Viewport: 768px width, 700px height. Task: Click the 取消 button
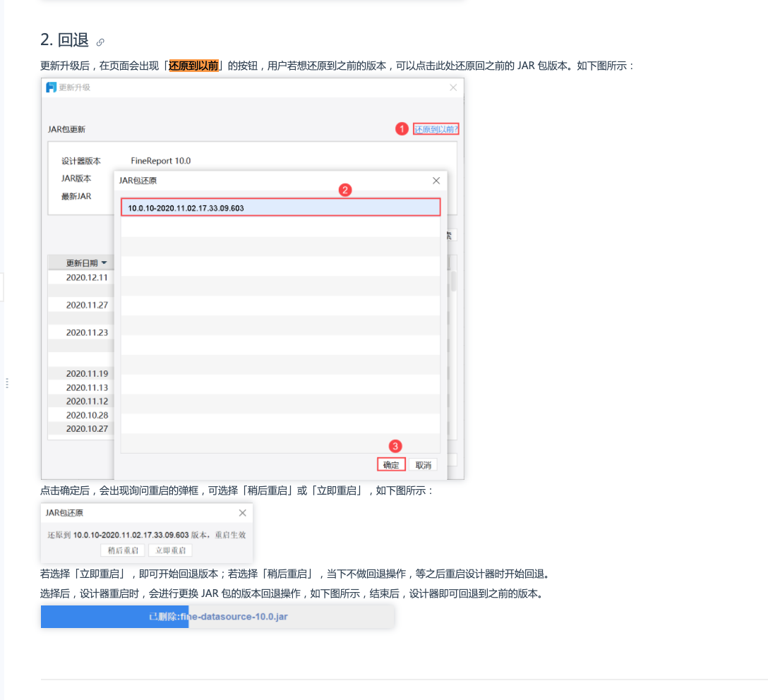(424, 464)
